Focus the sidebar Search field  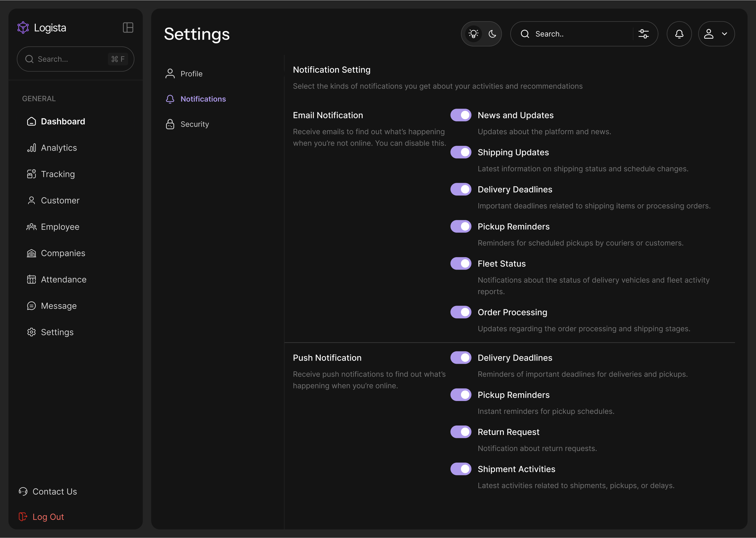[x=76, y=59]
